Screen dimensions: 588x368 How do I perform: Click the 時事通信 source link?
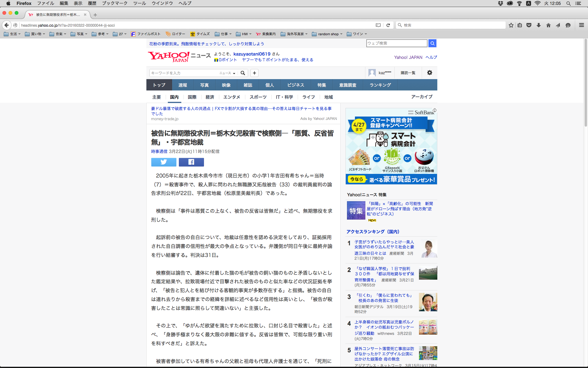[159, 151]
